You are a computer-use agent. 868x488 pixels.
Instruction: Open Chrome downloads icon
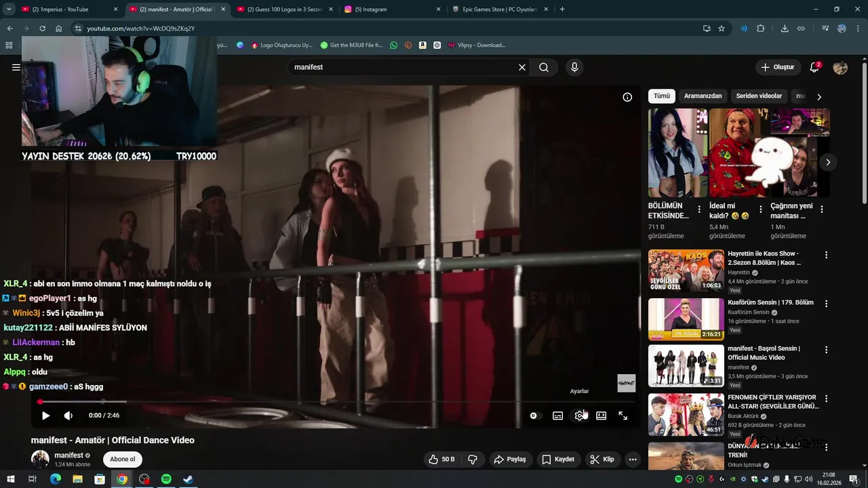coord(785,28)
